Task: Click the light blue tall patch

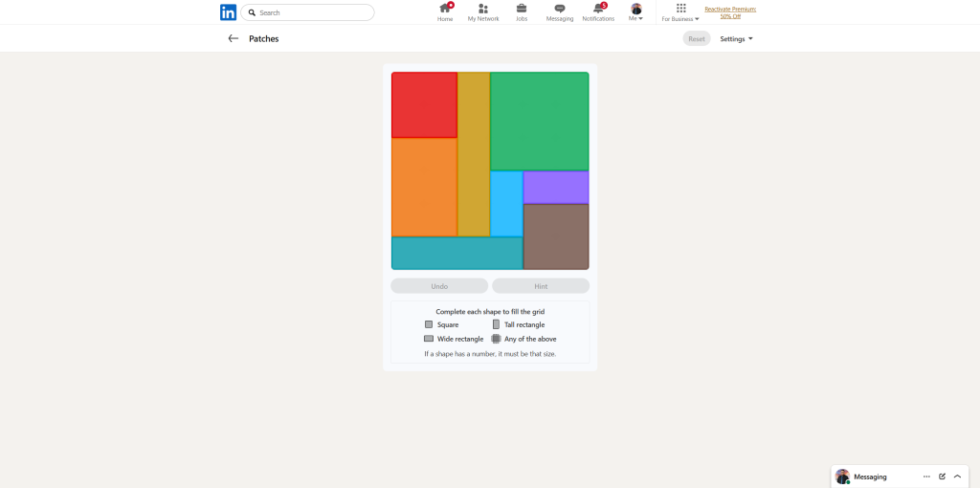Action: tap(506, 204)
